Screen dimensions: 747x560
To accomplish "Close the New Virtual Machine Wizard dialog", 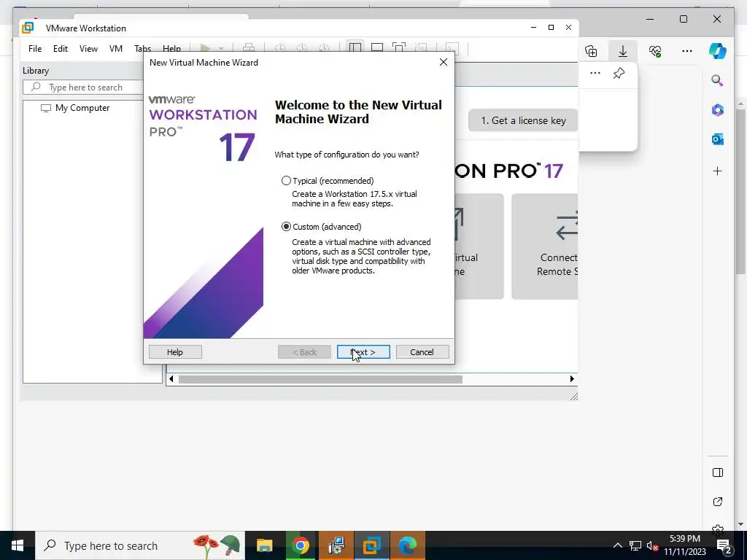I will pos(443,63).
